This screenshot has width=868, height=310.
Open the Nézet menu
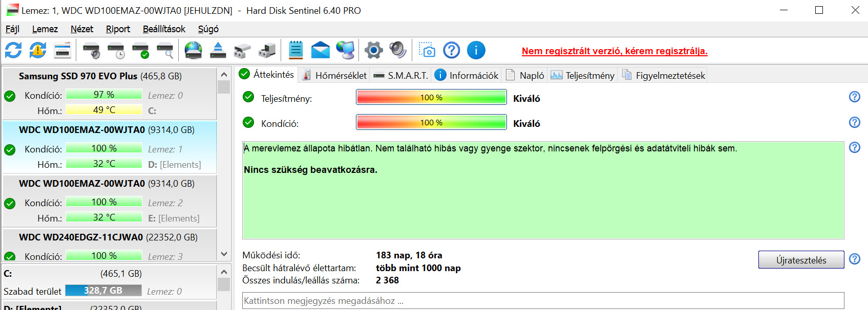click(82, 29)
